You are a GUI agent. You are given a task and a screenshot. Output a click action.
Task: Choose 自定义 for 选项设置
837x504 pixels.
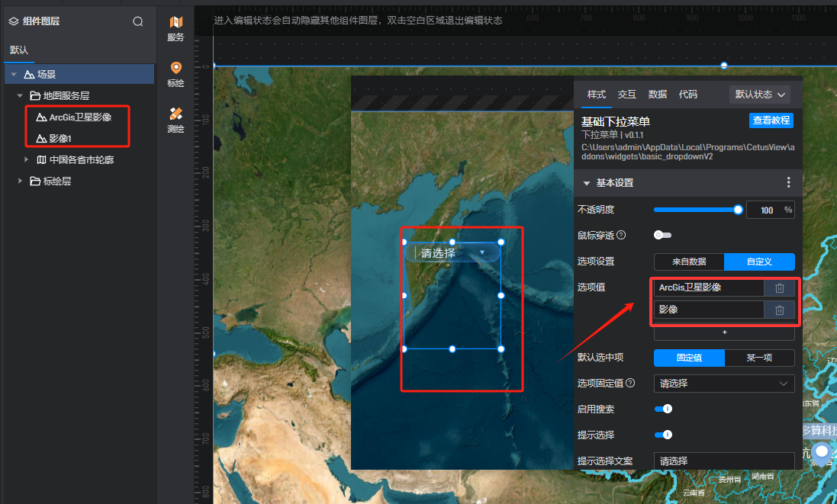point(760,262)
